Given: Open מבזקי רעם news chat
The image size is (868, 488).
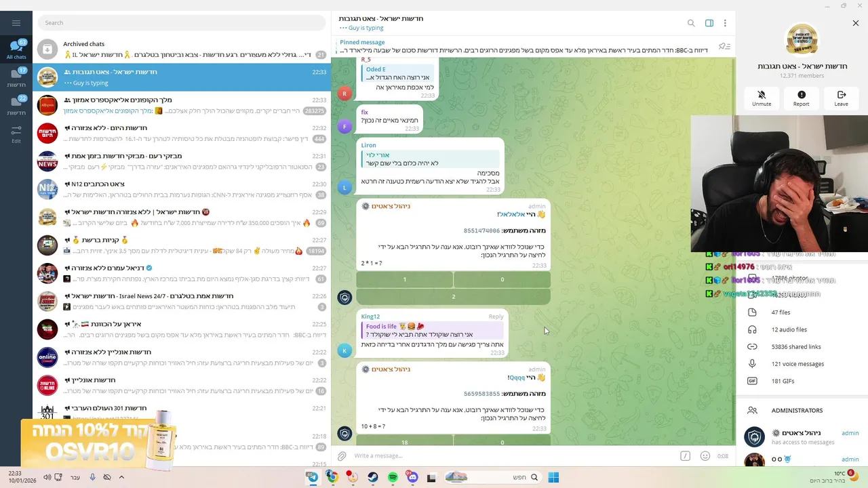Looking at the screenshot, I should tap(182, 161).
